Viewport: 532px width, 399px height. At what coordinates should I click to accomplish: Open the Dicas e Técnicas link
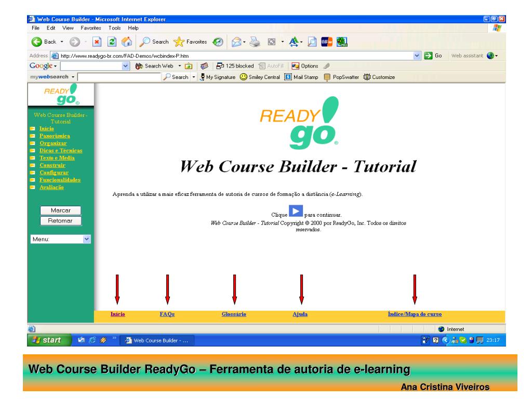(x=61, y=150)
